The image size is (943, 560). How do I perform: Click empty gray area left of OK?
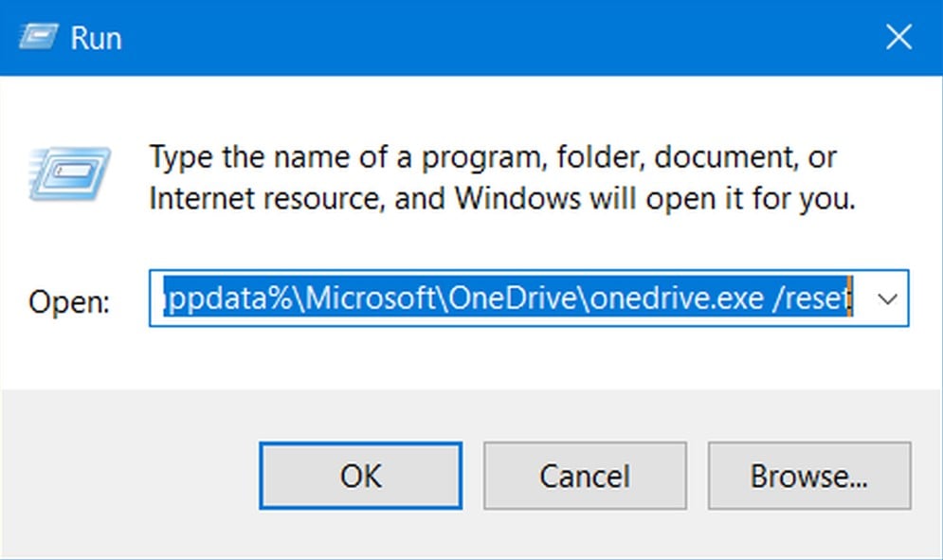click(x=133, y=474)
